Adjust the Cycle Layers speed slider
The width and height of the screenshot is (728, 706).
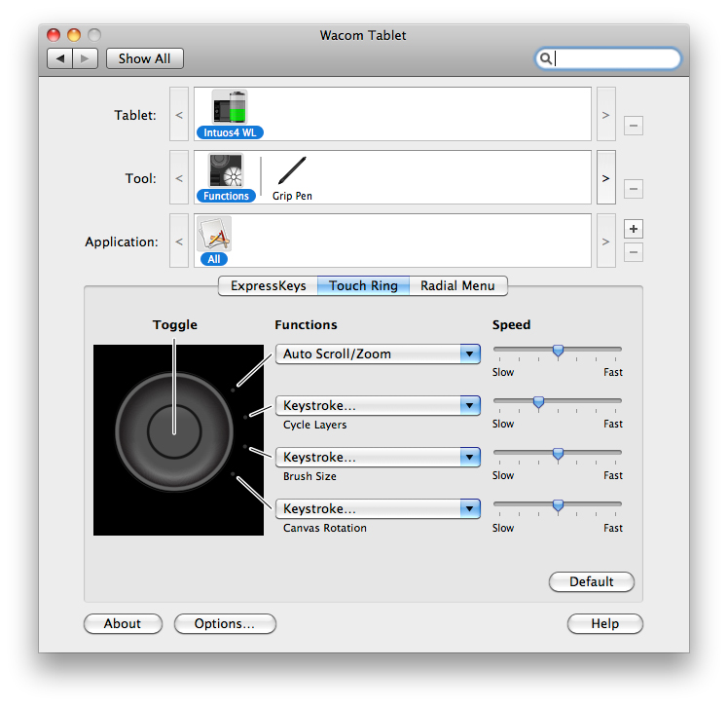pos(538,402)
